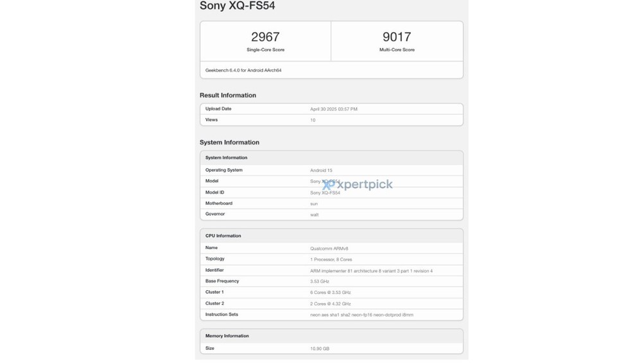The width and height of the screenshot is (642, 364).
Task: Select the neon aes sha1 instruction sets value
Action: [x=361, y=315]
